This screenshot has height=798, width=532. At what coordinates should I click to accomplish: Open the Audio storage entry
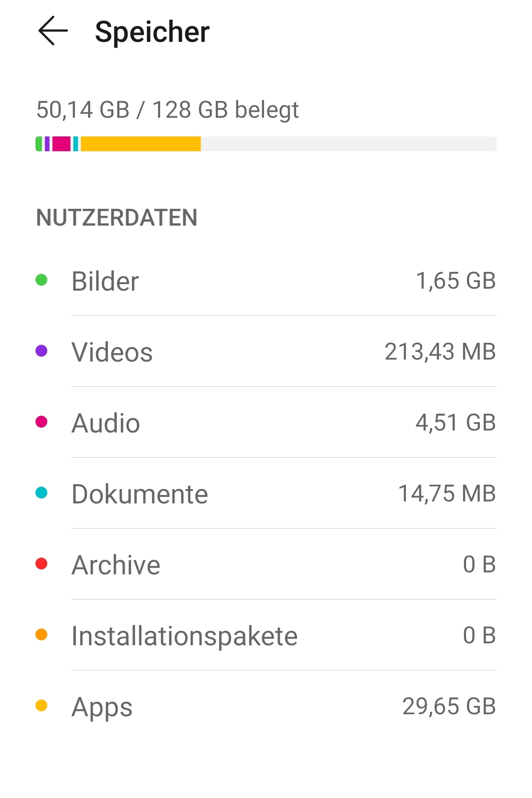coord(266,423)
